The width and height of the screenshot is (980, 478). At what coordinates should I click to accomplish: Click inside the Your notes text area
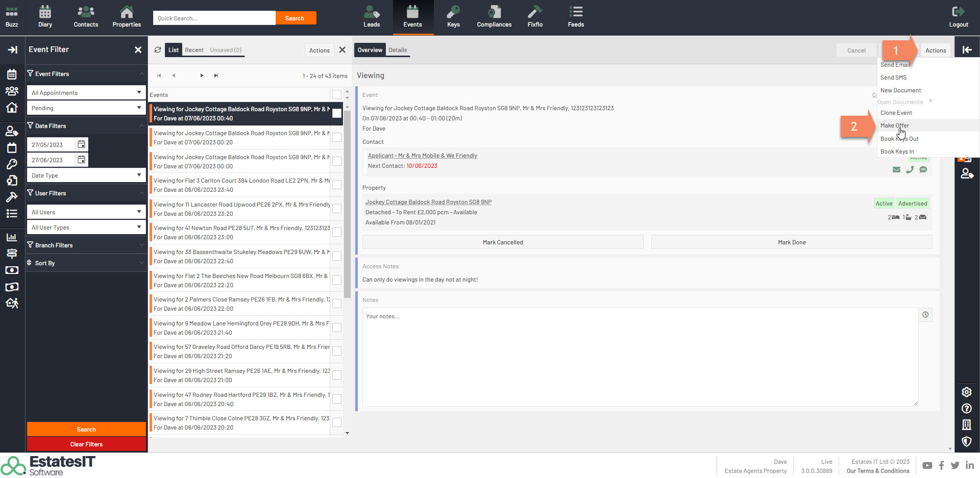(640, 357)
